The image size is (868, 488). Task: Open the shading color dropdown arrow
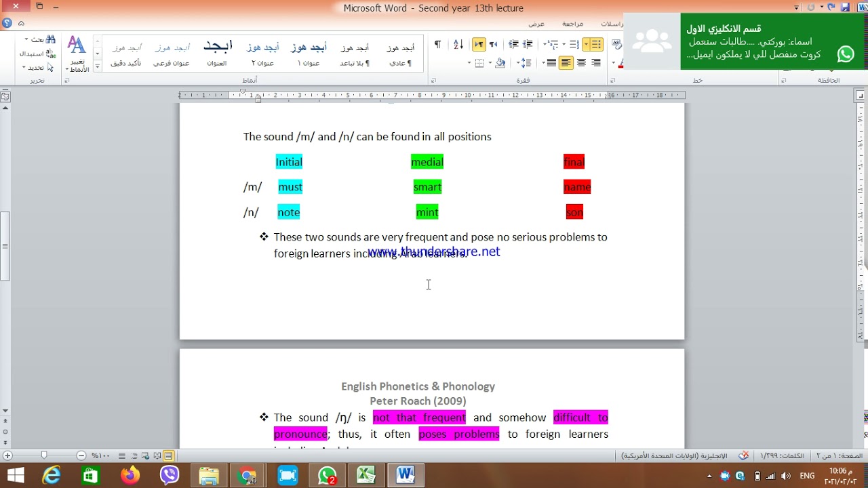coord(491,63)
